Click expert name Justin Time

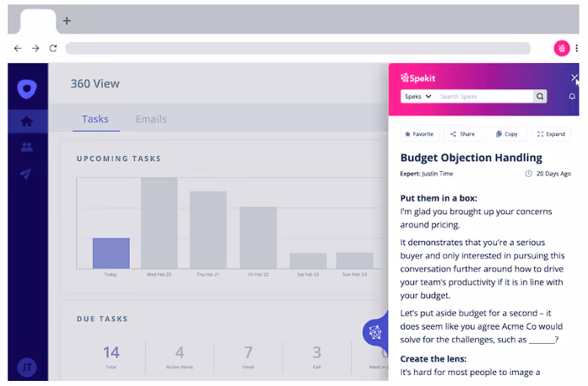(x=437, y=174)
